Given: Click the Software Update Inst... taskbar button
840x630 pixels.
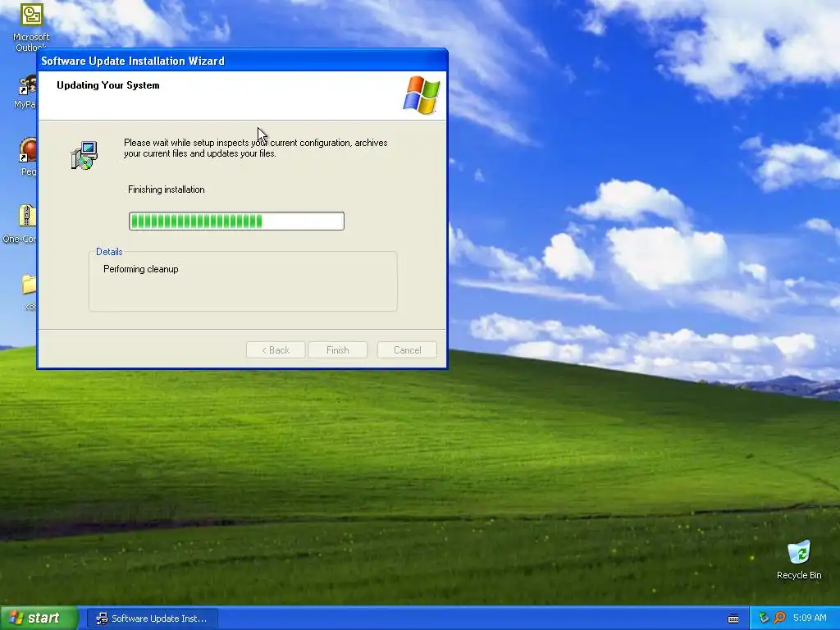Looking at the screenshot, I should pyautogui.click(x=153, y=619).
